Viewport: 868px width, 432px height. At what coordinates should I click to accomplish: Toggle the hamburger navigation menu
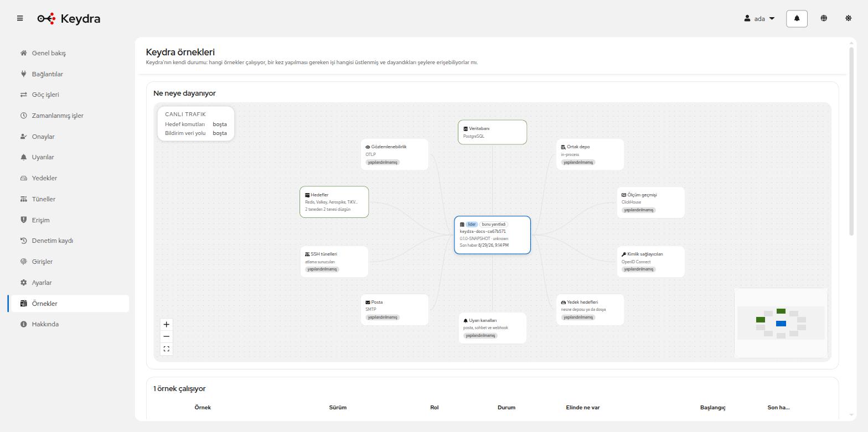pos(20,18)
